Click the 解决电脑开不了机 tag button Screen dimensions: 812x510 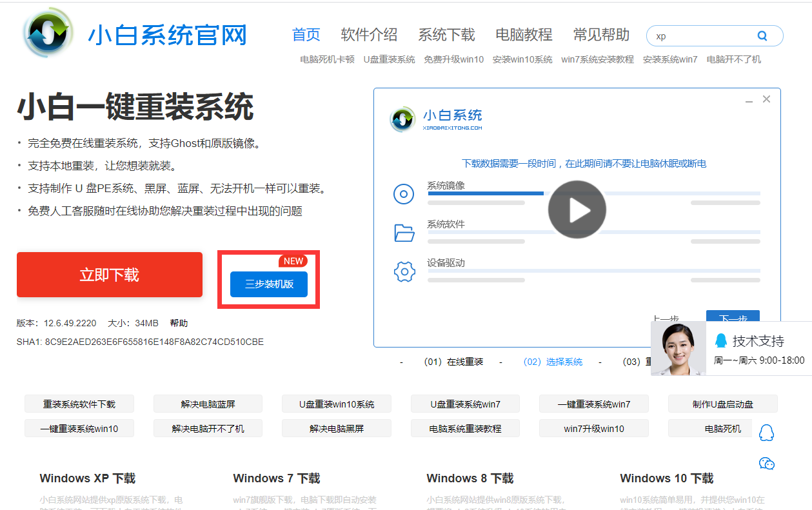point(208,428)
